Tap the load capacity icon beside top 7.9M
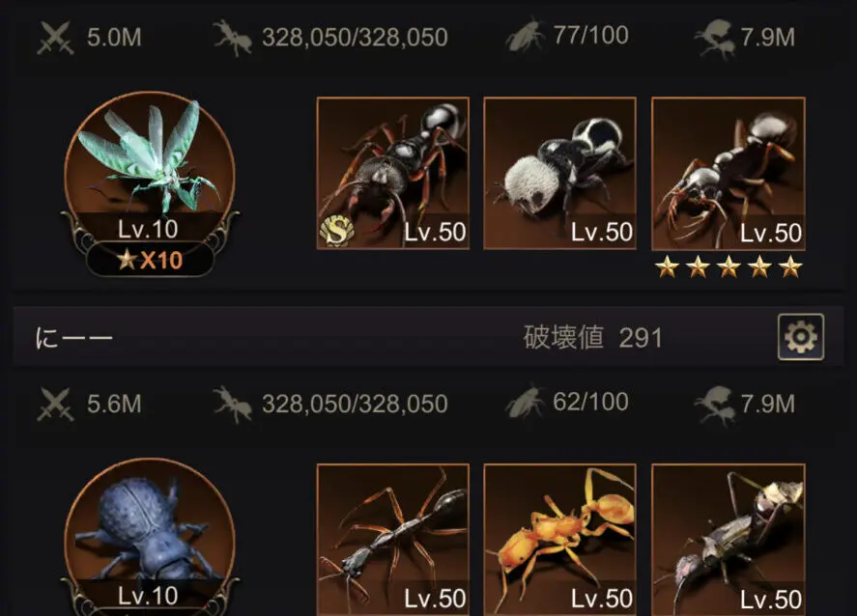The height and width of the screenshot is (616, 857). 714,39
